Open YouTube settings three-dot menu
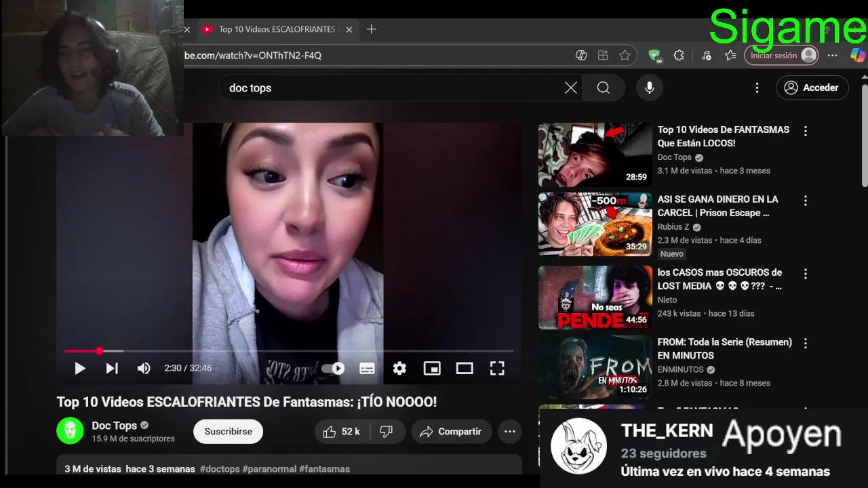Viewport: 868px width, 488px height. [757, 87]
